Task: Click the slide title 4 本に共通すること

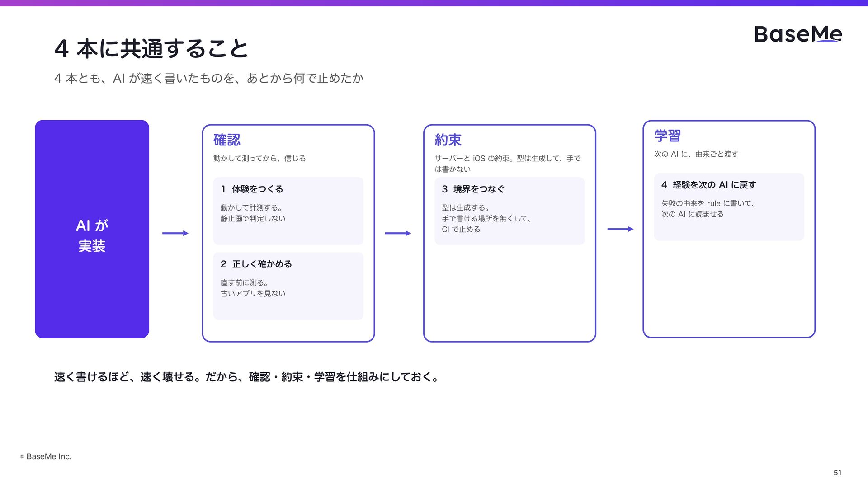Action: click(151, 49)
